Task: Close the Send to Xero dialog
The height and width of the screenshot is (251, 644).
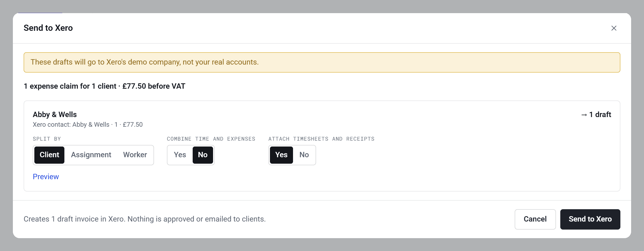Action: tap(614, 28)
